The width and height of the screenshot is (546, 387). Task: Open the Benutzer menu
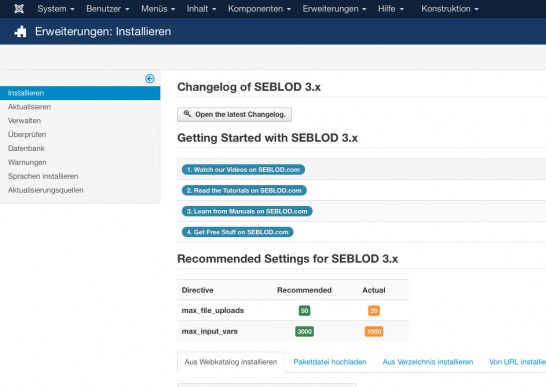coord(108,9)
